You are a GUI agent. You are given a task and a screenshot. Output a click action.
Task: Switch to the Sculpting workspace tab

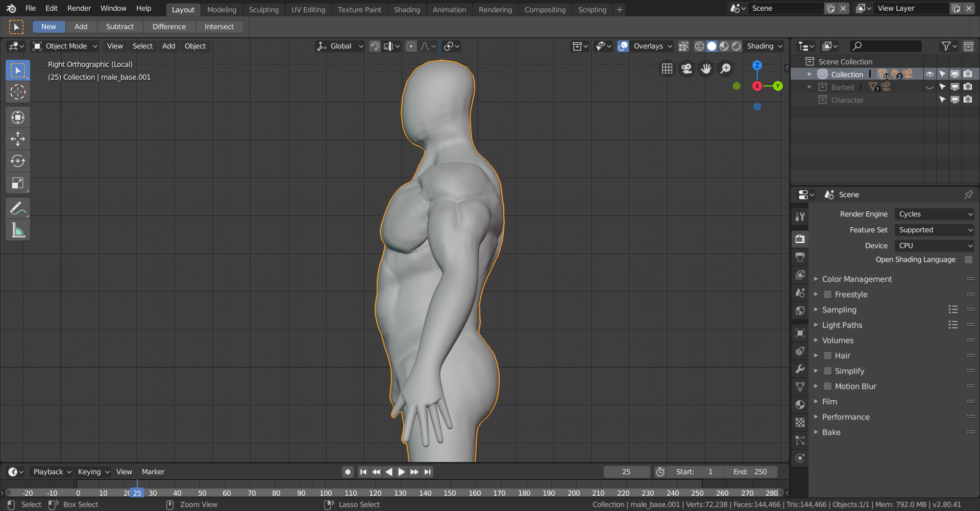(263, 10)
